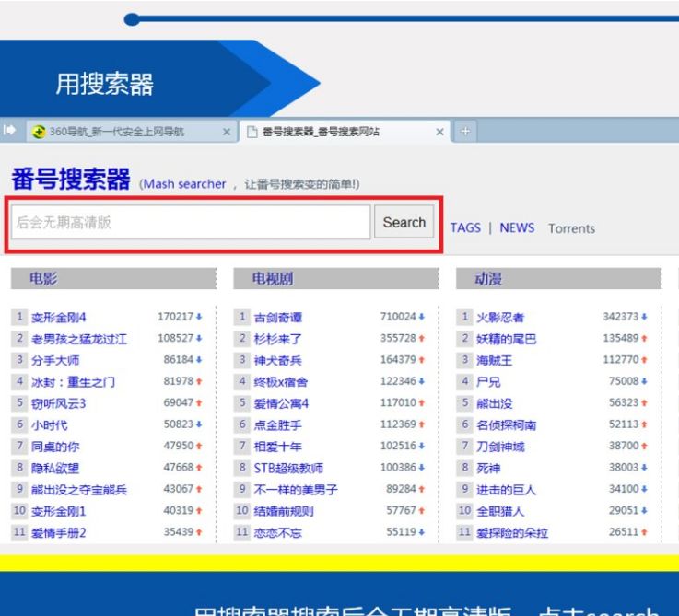The height and width of the screenshot is (616, 679).
Task: Close the 番号搜索器 tab
Action: click(x=440, y=132)
